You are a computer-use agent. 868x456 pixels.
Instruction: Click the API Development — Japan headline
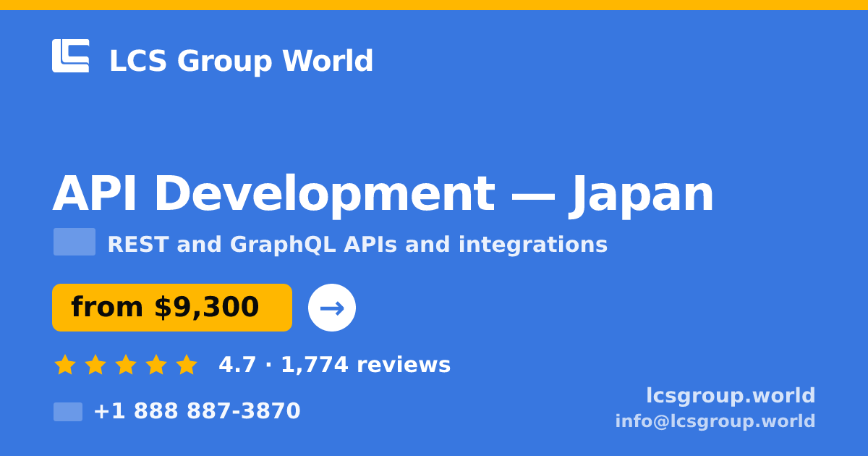(383, 194)
